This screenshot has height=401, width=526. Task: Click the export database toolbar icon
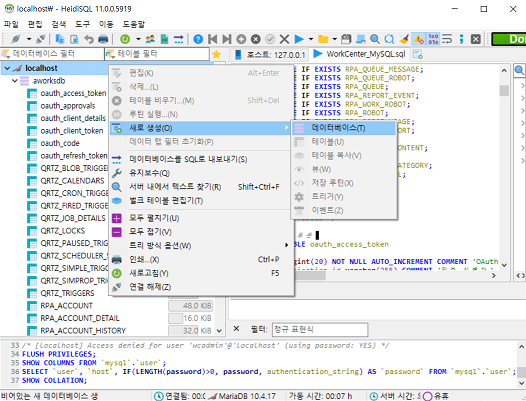(x=178, y=39)
